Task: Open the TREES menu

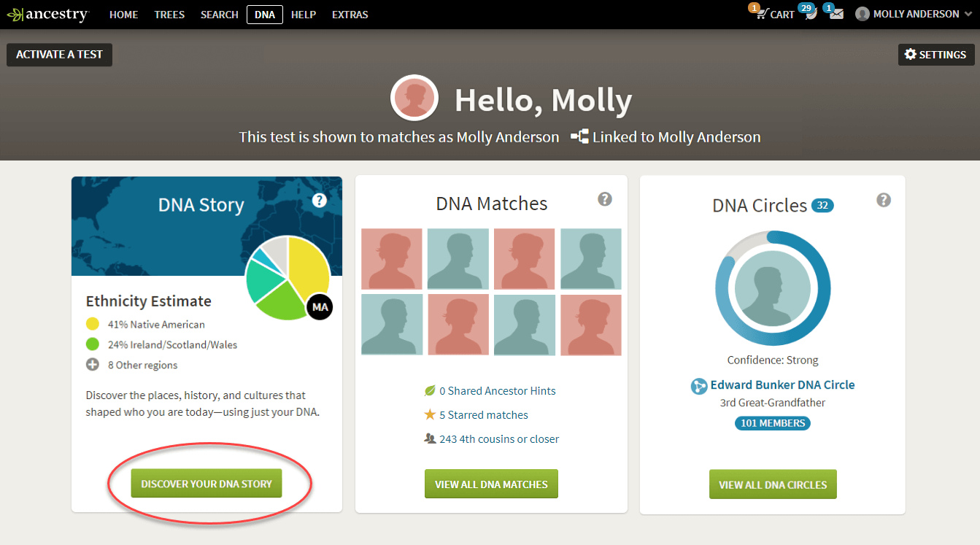Action: (169, 14)
